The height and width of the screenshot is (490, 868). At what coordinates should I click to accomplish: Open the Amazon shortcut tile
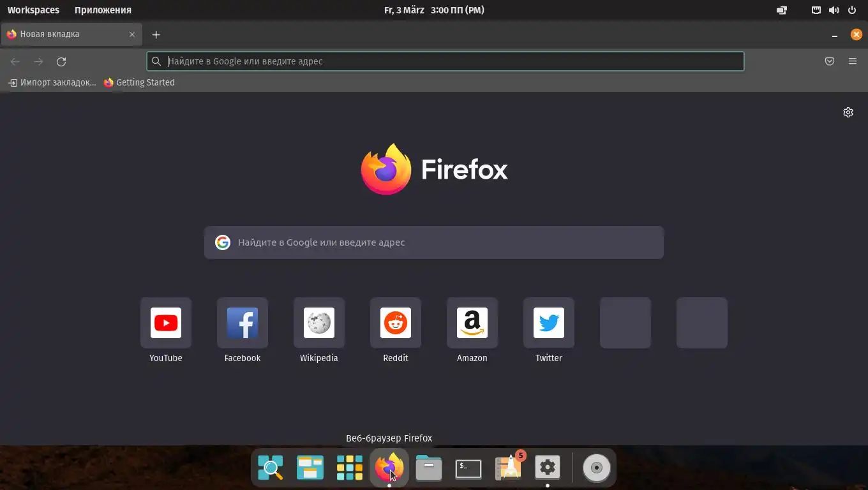click(472, 323)
